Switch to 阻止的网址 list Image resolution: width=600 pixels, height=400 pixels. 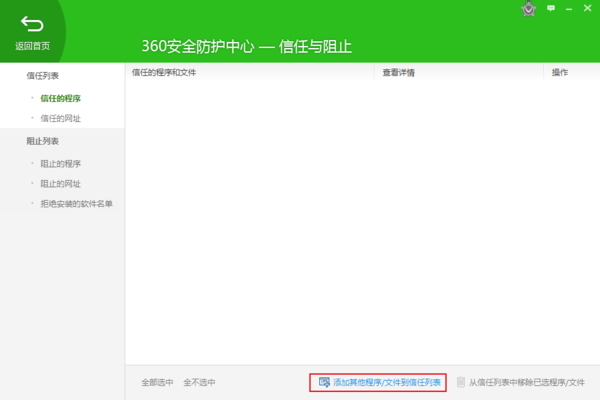pyautogui.click(x=60, y=183)
